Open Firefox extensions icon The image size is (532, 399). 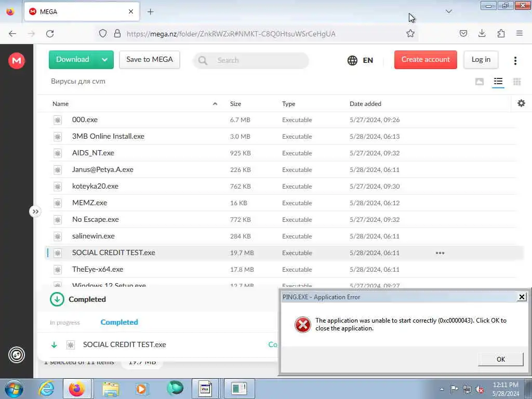coord(501,33)
